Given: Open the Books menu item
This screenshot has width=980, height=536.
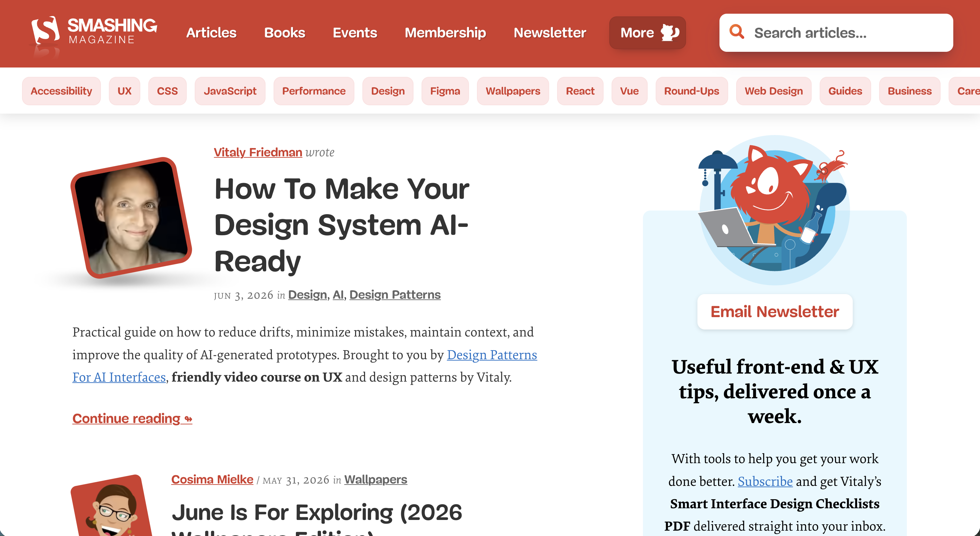Looking at the screenshot, I should (285, 33).
